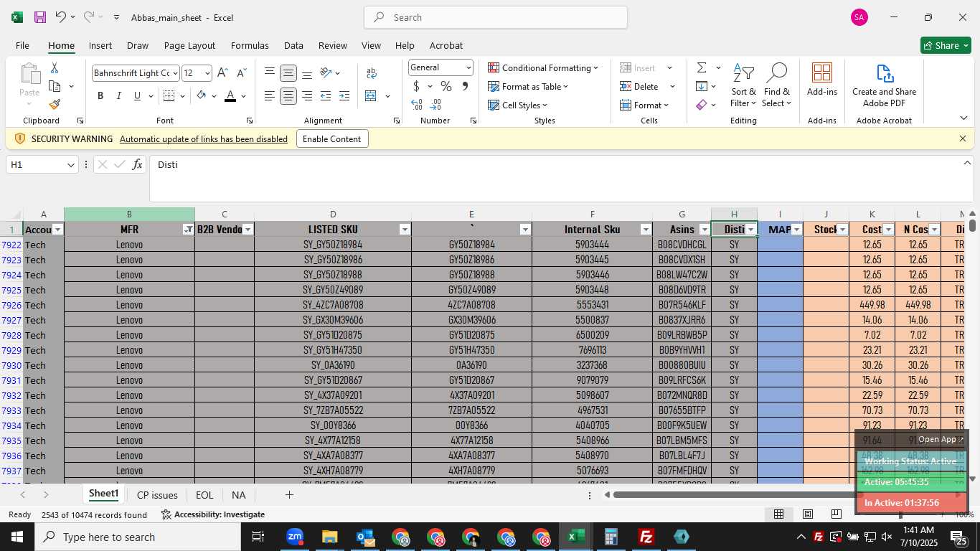The height and width of the screenshot is (551, 980).
Task: Click the Decrease Indent icon
Action: coord(326,96)
